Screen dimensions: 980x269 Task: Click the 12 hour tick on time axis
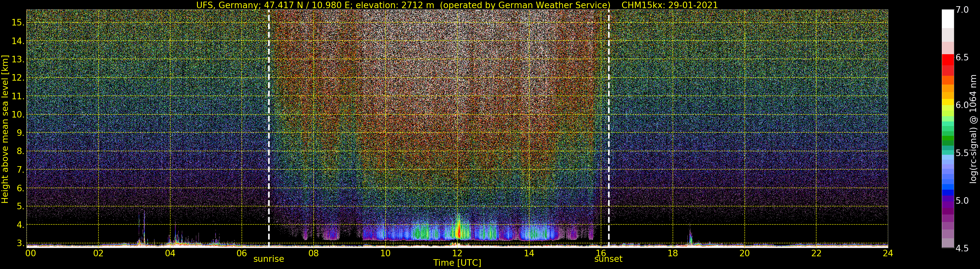point(457,253)
